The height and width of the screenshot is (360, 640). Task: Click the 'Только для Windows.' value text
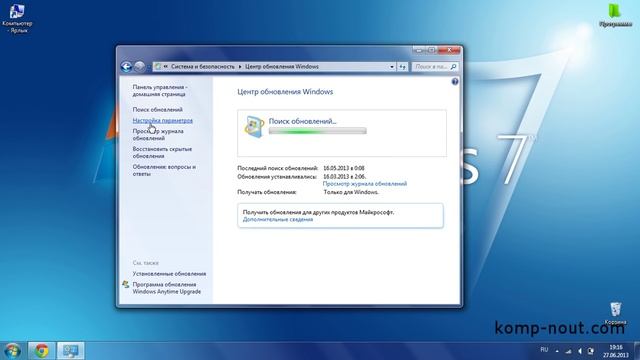tap(351, 192)
